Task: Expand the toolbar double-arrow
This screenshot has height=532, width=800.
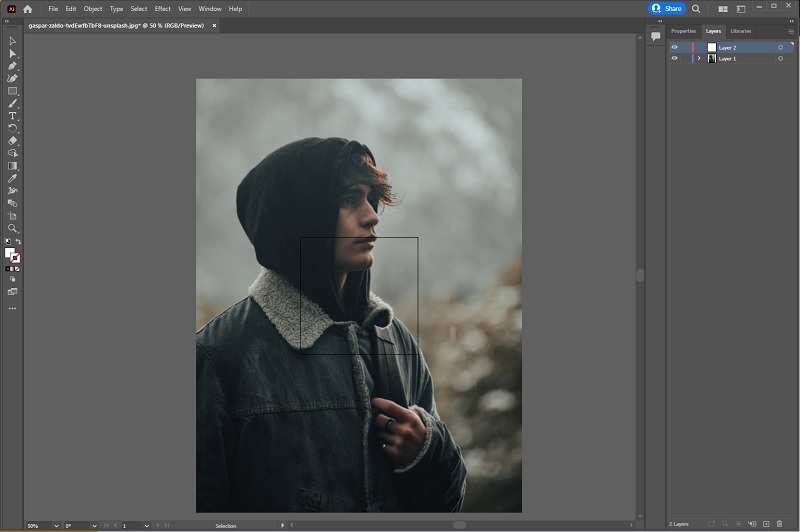Action: [x=7, y=21]
